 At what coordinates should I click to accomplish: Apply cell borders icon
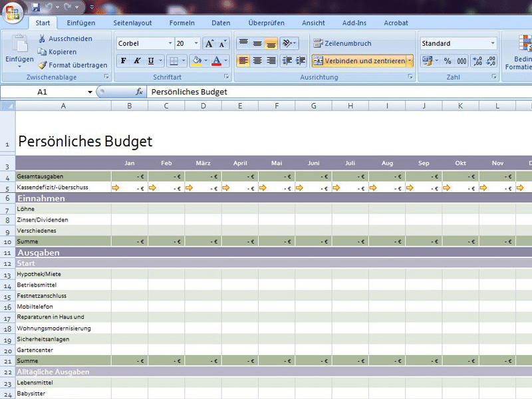174,61
